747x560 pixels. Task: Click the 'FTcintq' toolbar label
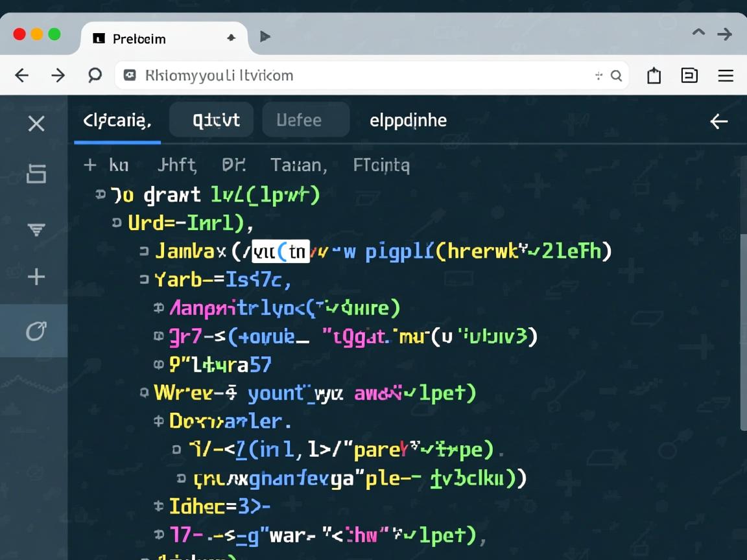point(381,165)
